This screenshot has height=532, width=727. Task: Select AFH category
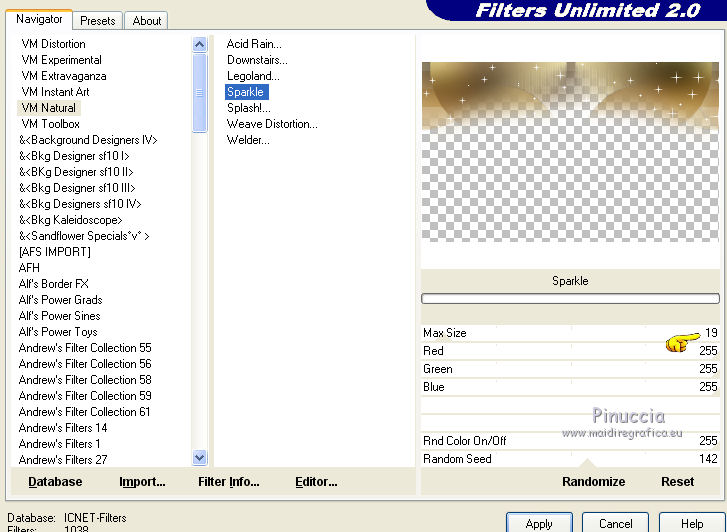point(29,268)
